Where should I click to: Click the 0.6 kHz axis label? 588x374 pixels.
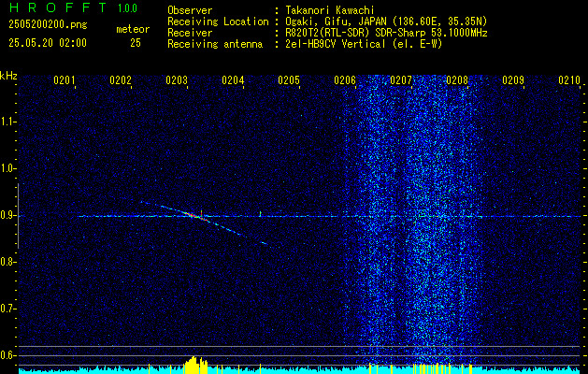point(7,355)
